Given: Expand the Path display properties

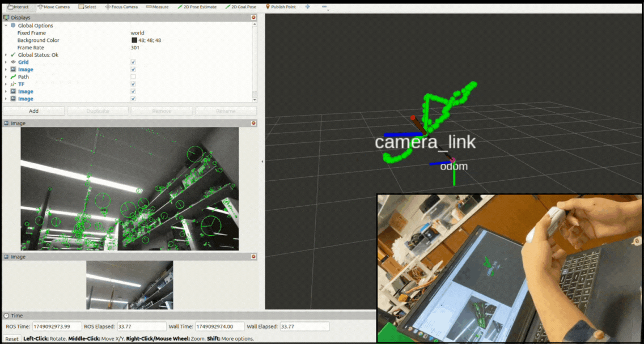Looking at the screenshot, I should (x=6, y=77).
